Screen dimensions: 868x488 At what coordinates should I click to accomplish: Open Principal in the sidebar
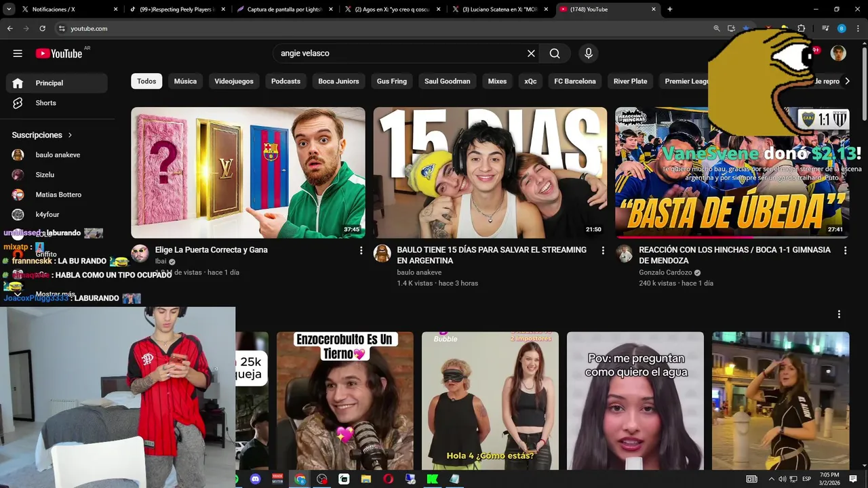(x=57, y=83)
